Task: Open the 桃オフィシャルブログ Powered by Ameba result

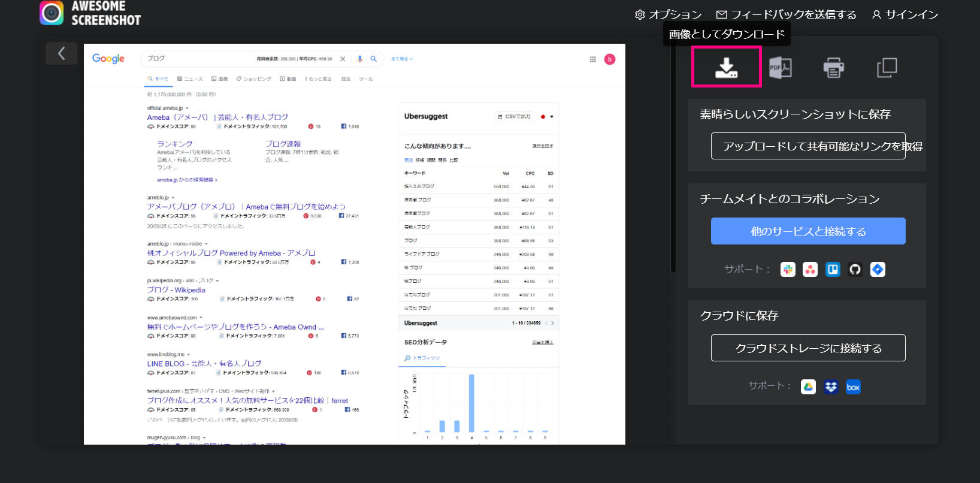Action: tap(231, 253)
